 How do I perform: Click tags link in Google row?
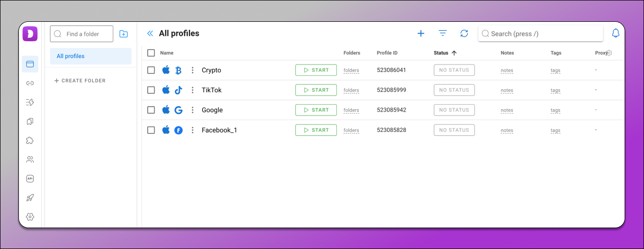[x=556, y=110]
